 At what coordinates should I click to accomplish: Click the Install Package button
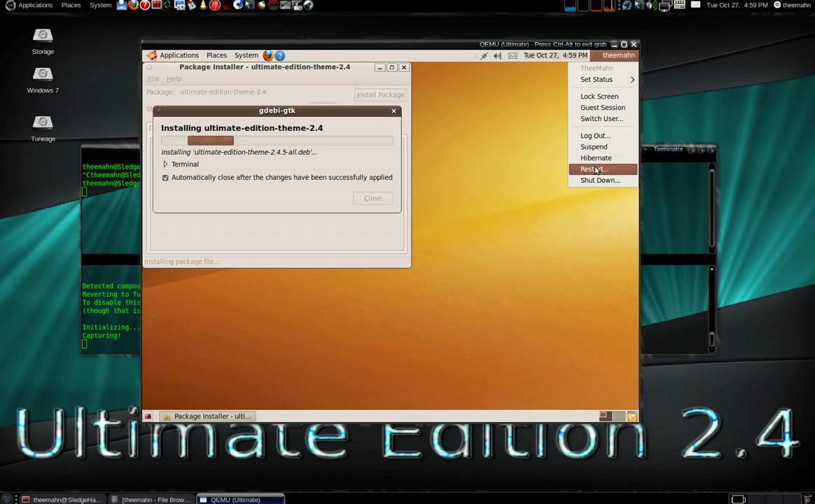[x=380, y=95]
